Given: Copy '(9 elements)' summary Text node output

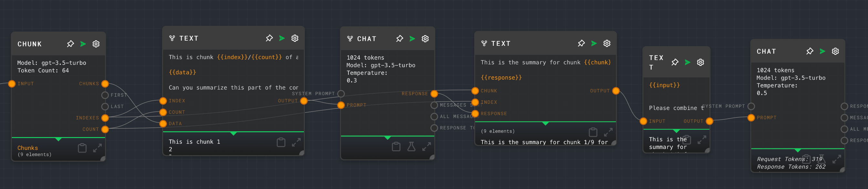Looking at the screenshot, I should 593,132.
